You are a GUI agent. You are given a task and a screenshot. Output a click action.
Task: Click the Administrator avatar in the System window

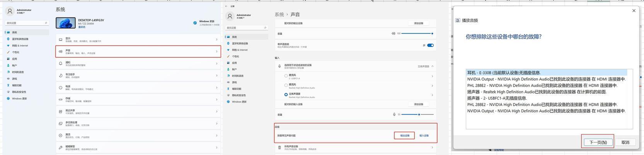point(10,11)
